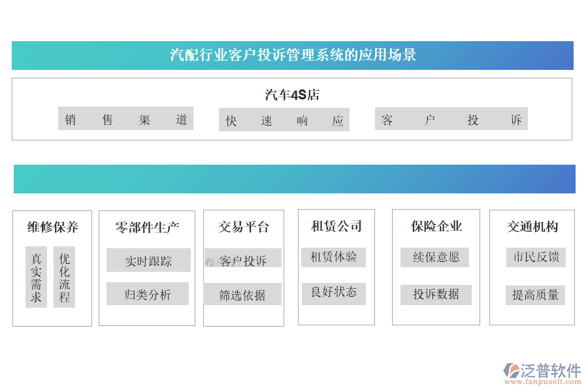This screenshot has width=588, height=392.
Task: Click the 汽车4S店 heading
Action: click(x=292, y=95)
